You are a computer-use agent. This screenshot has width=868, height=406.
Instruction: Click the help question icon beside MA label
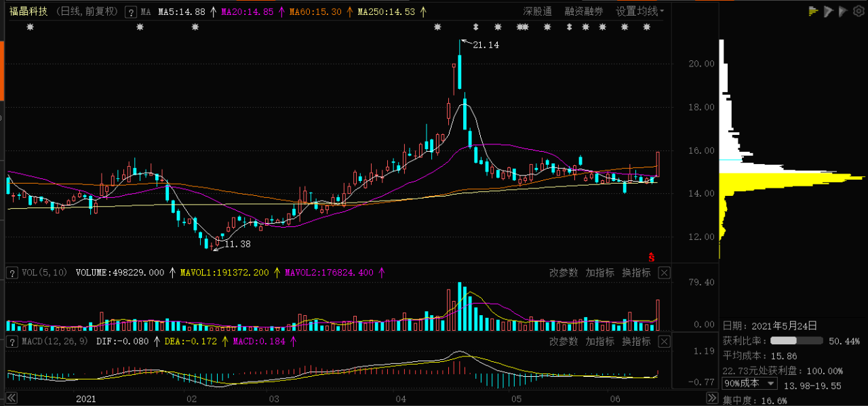pos(131,12)
